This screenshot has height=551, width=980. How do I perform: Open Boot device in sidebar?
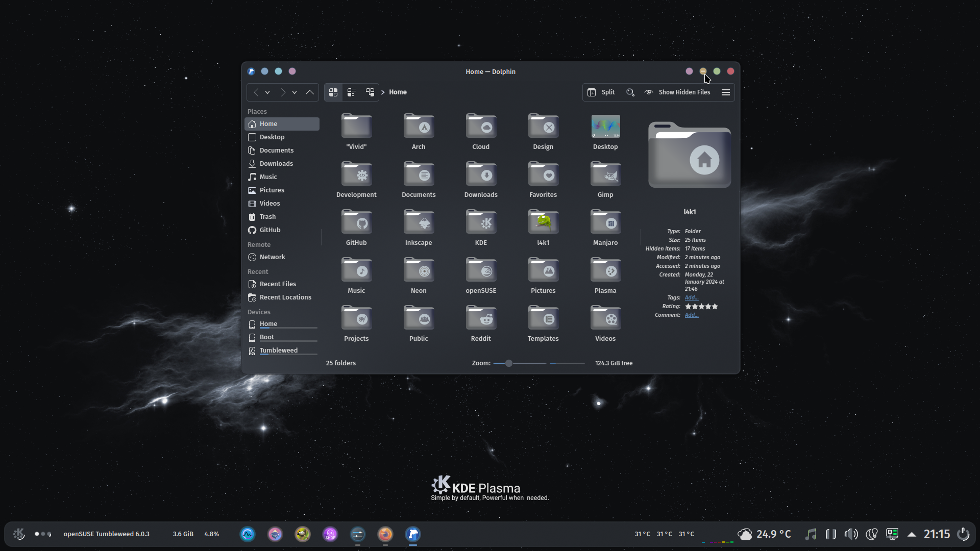[282, 338]
